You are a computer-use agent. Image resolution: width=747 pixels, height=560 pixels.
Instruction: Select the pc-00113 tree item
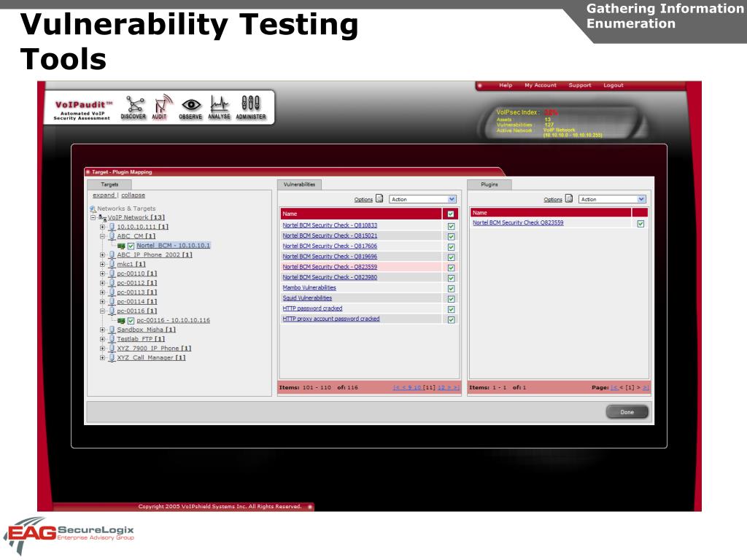pyautogui.click(x=136, y=292)
